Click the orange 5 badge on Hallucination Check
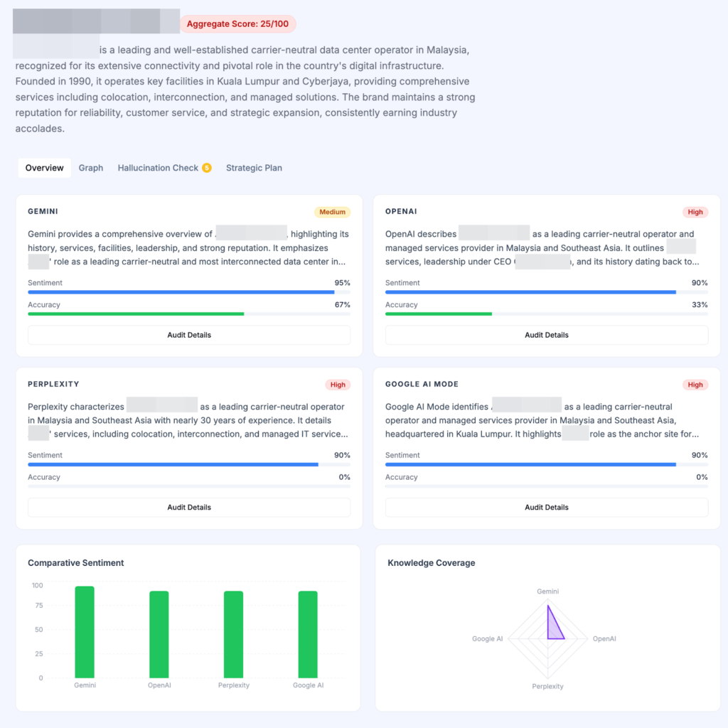The width and height of the screenshot is (728, 728). click(207, 168)
